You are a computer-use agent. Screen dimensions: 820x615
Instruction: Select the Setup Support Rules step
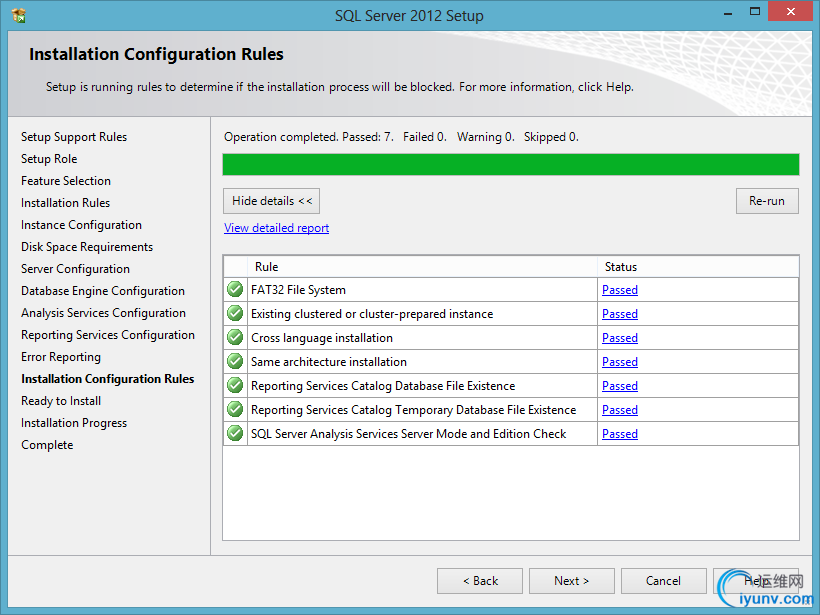click(74, 137)
